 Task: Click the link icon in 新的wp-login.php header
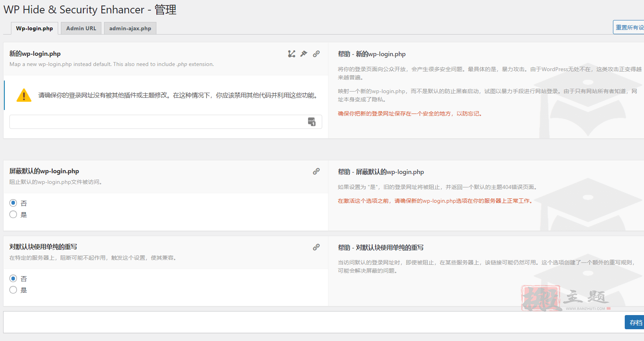(x=316, y=54)
